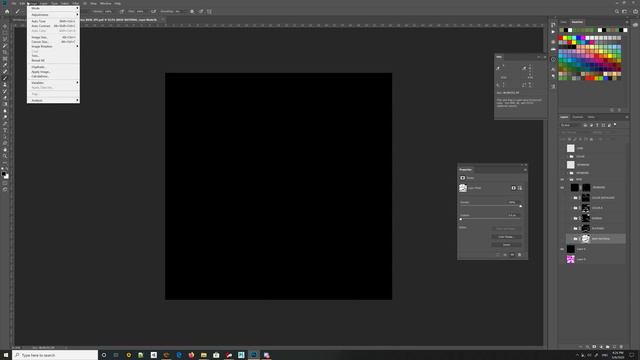The height and width of the screenshot is (360, 640).
Task: Click the Invert button in Properties
Action: point(506,244)
